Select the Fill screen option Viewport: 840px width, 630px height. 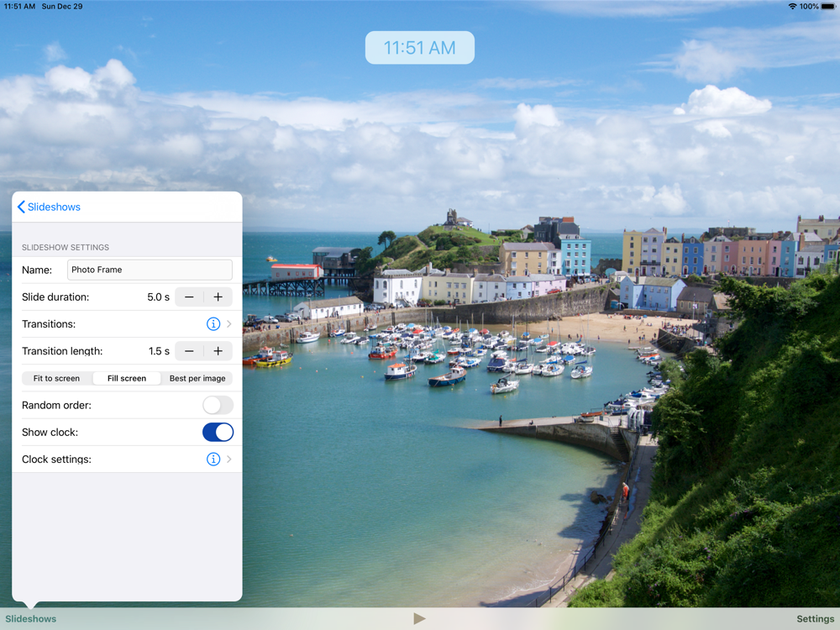(x=127, y=378)
